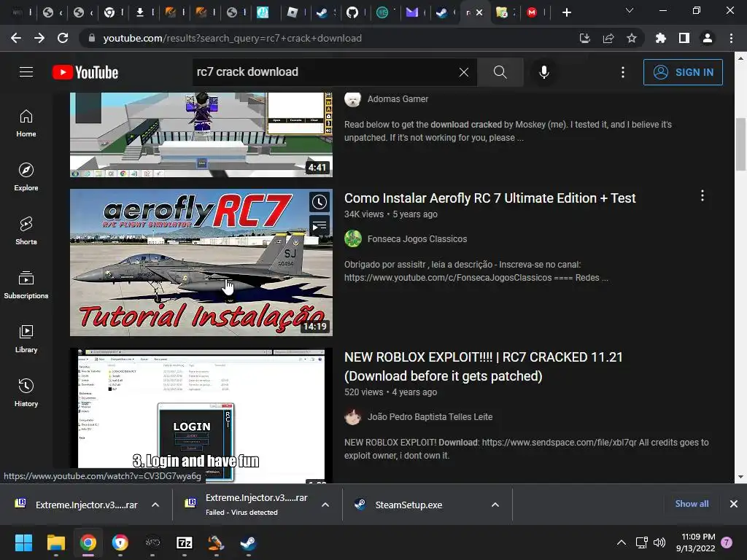Open SteamSetup.exe download item
This screenshot has width=747, height=560.
tap(409, 505)
